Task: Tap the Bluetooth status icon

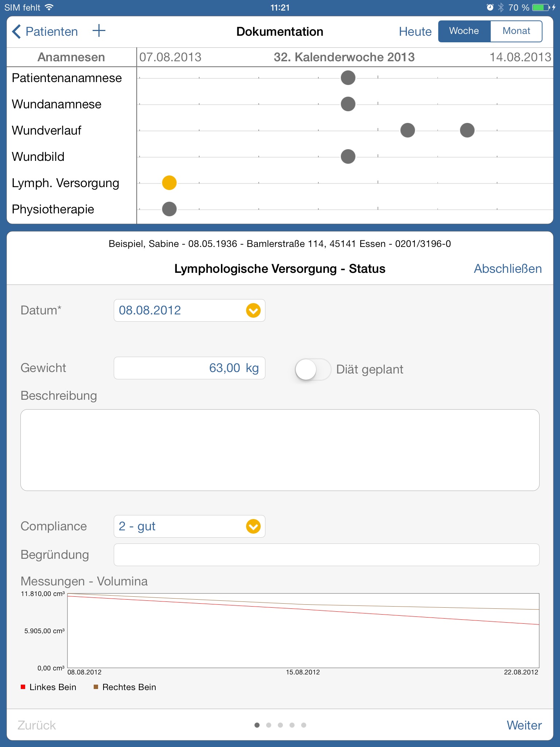Action: coord(501,7)
